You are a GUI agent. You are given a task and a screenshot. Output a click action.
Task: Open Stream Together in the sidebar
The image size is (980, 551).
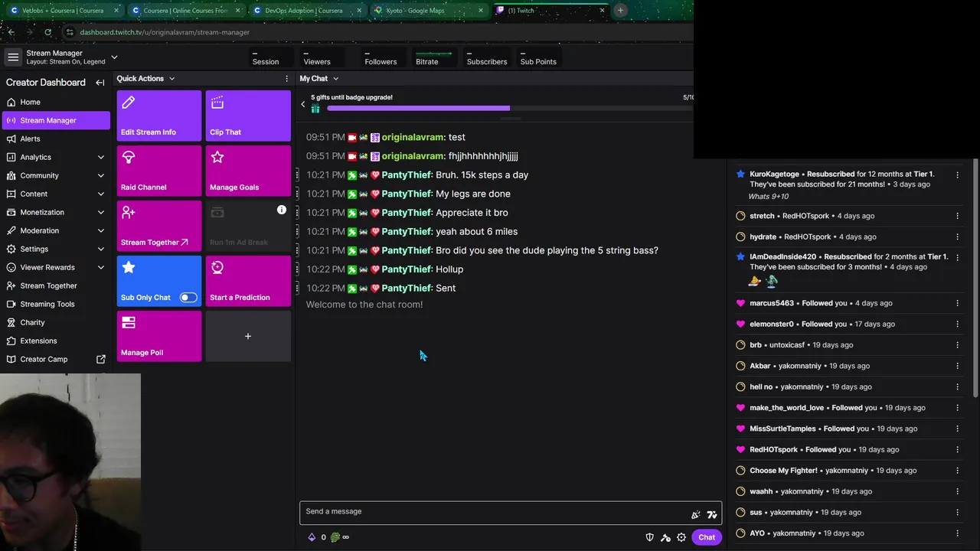point(55,285)
